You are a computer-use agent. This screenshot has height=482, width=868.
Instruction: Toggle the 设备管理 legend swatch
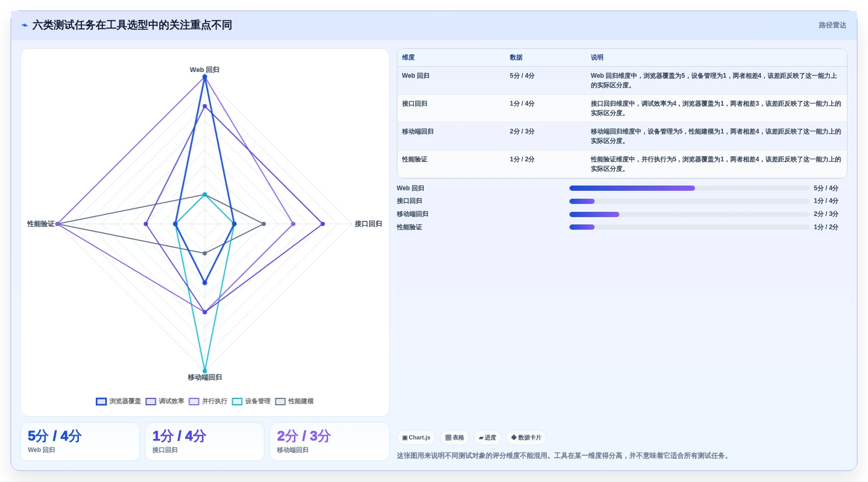(237, 402)
